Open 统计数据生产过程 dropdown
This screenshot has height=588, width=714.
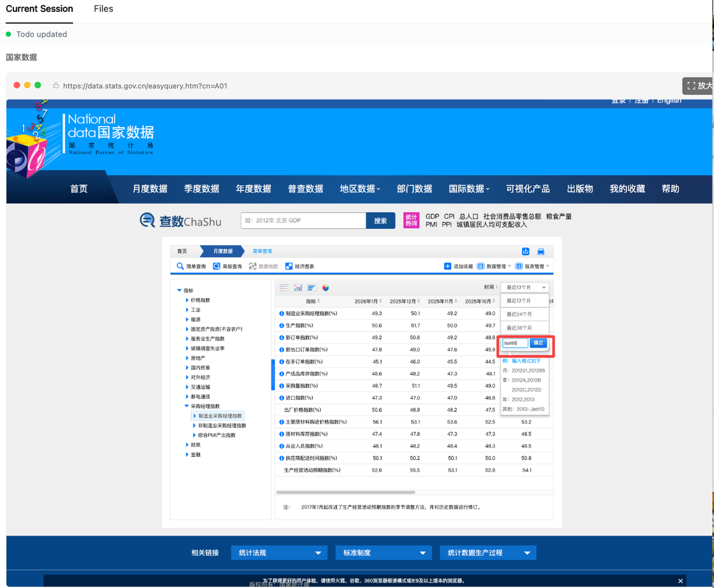coord(488,553)
